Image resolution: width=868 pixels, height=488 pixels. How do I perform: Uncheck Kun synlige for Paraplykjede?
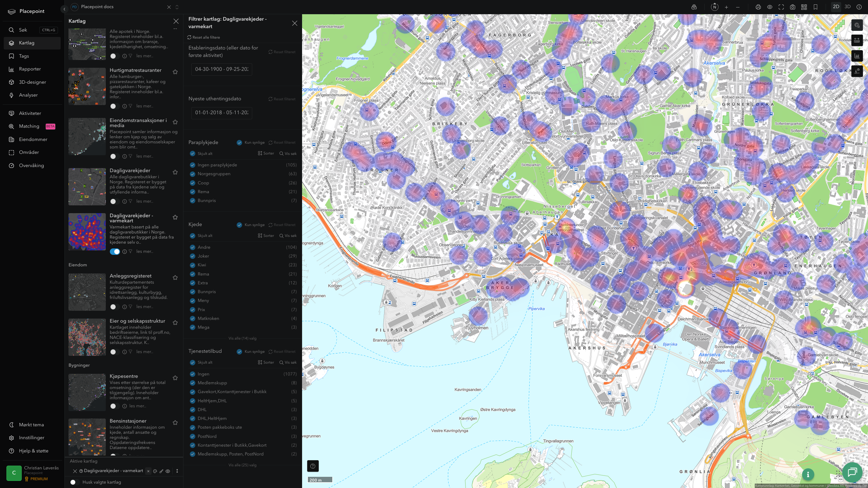coord(239,143)
